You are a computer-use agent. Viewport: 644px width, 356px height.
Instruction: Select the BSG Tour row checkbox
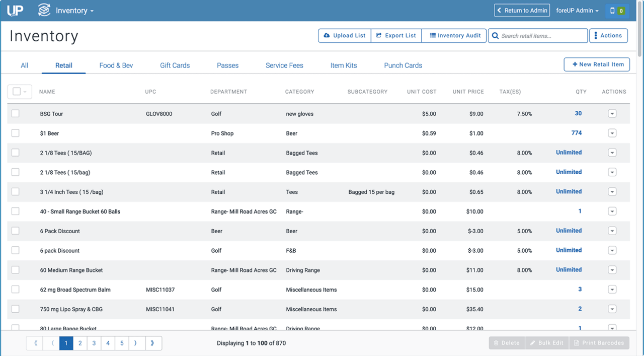(16, 114)
